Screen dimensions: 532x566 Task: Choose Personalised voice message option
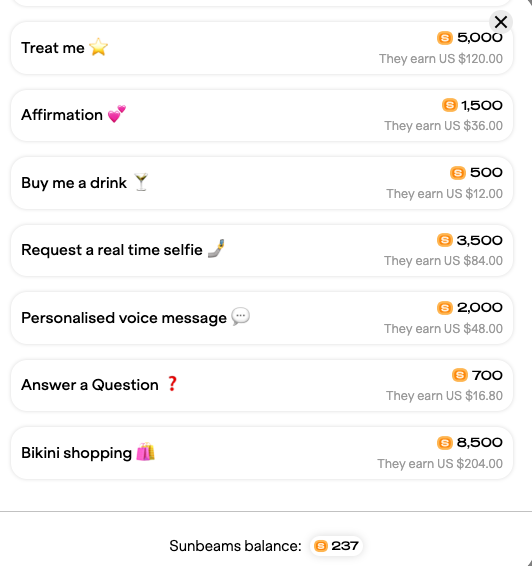(x=262, y=318)
